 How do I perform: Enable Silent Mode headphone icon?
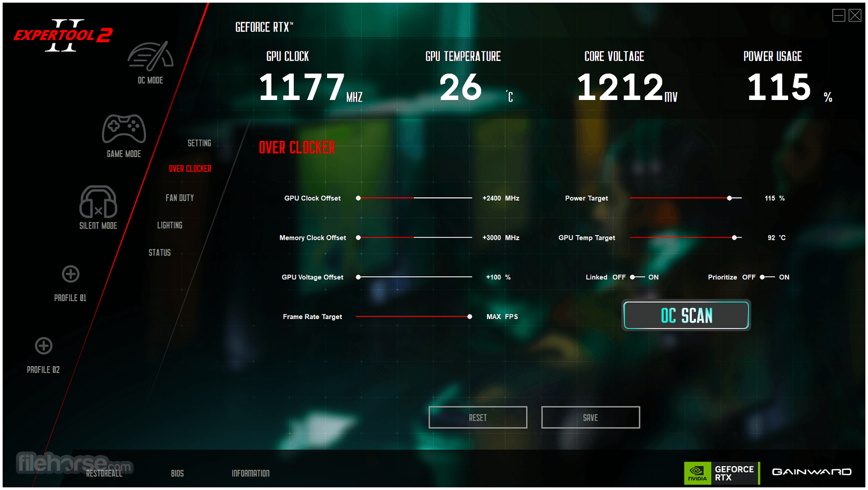tap(98, 202)
